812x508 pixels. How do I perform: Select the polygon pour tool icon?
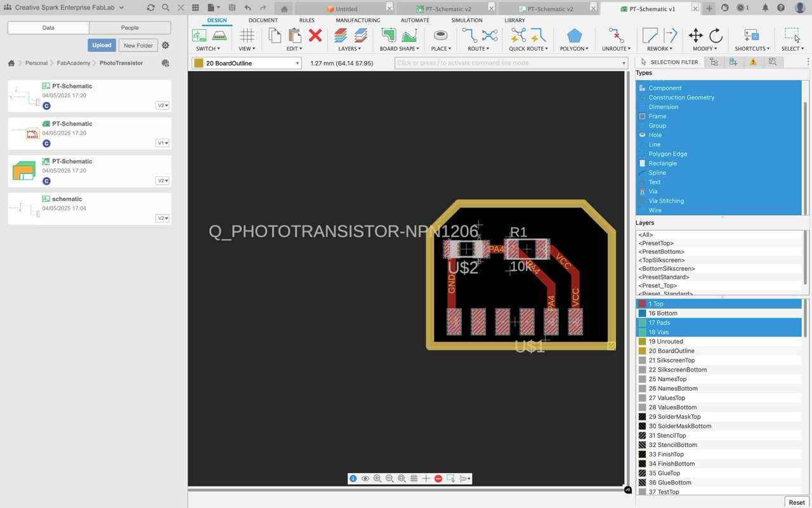point(574,36)
